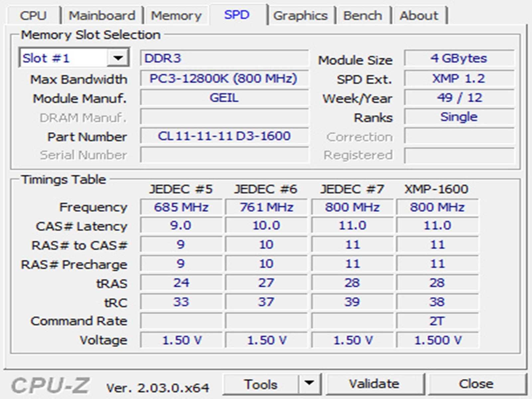Click the XMP-1600 CAS# Latency 11.0 cell
Image resolution: width=532 pixels, height=399 pixels.
coord(438,225)
